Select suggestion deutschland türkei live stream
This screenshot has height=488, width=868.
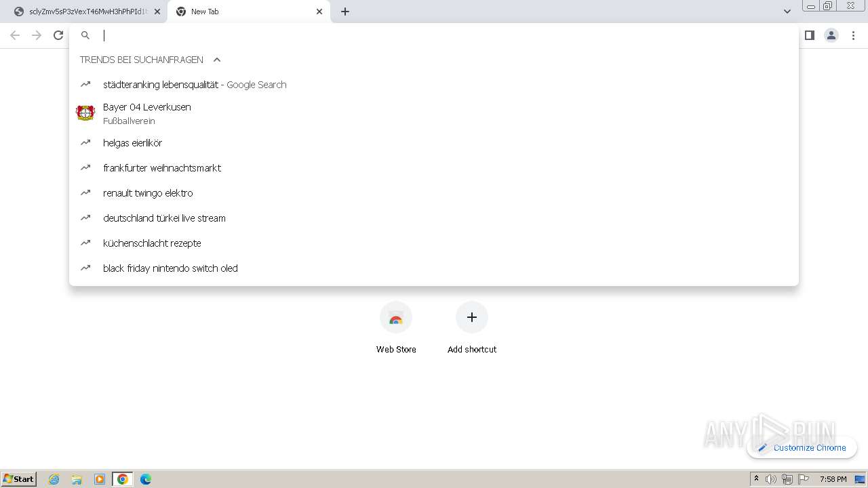point(434,218)
